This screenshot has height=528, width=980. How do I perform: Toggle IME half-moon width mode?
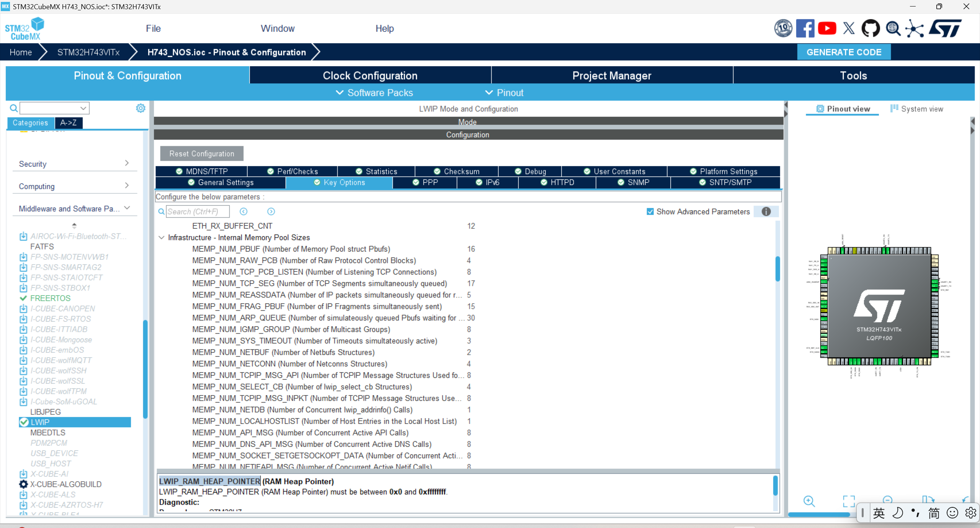pyautogui.click(x=897, y=513)
